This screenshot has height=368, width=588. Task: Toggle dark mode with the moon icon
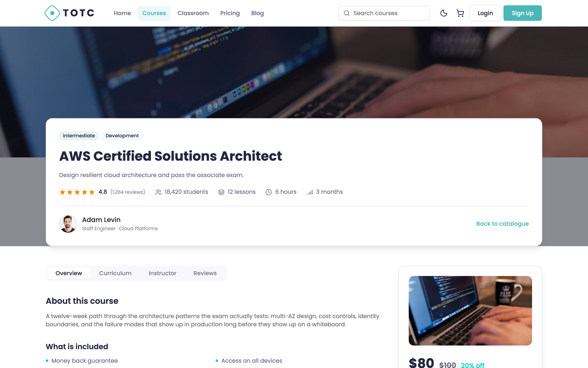coord(444,13)
